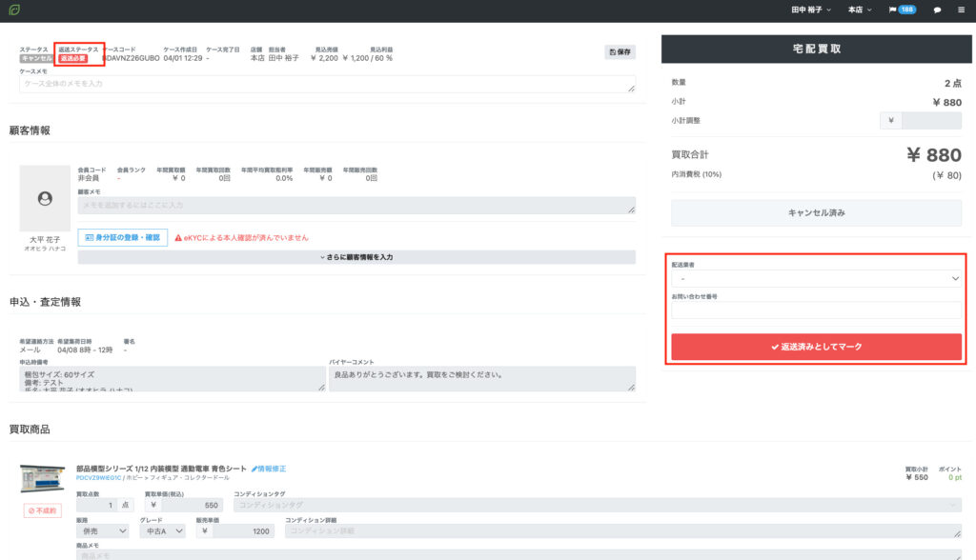
Task: Click the 不成約 button under the product image
Action: coord(43,510)
